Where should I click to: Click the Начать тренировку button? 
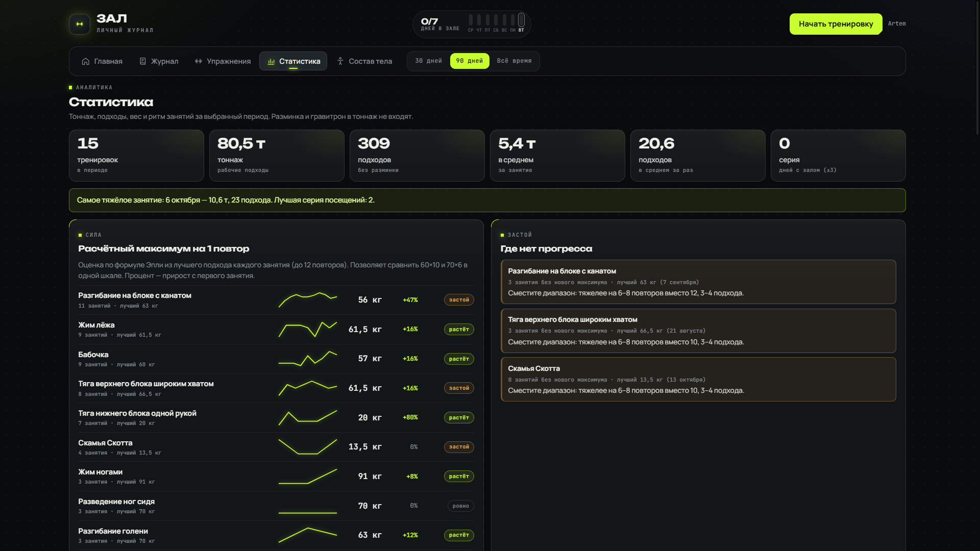point(836,24)
